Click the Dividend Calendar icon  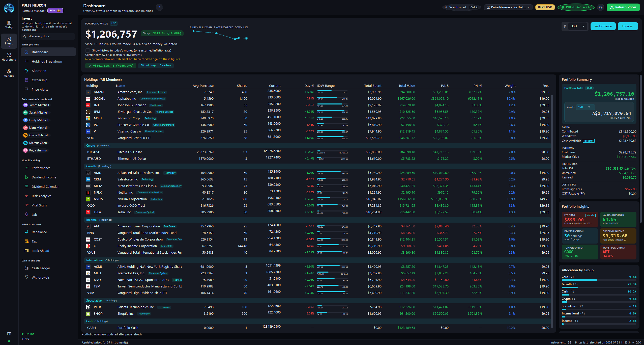pos(26,187)
